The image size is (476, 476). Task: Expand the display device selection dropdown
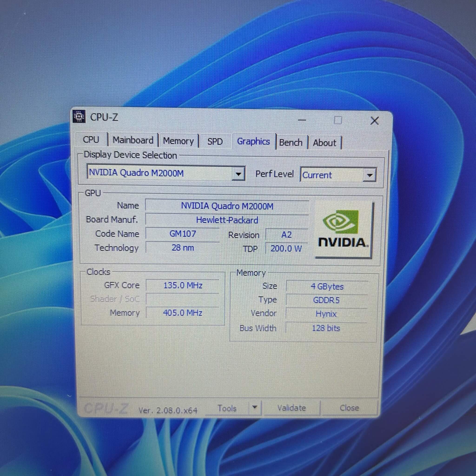[x=238, y=174]
